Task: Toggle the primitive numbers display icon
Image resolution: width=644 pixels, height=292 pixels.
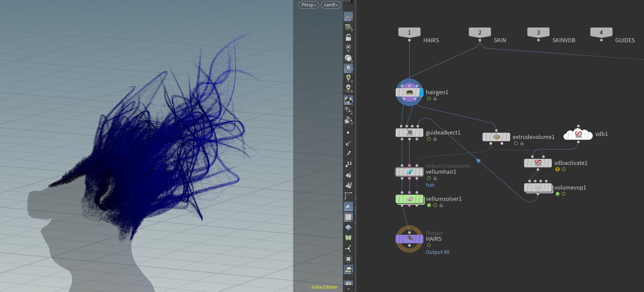Action: point(348,185)
